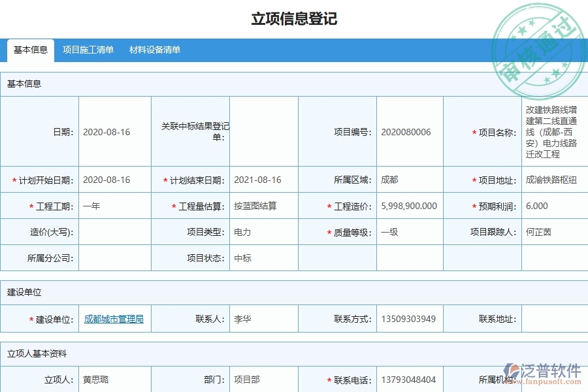Click the 工程造价 field showing 5,998,900.000

[x=409, y=205]
